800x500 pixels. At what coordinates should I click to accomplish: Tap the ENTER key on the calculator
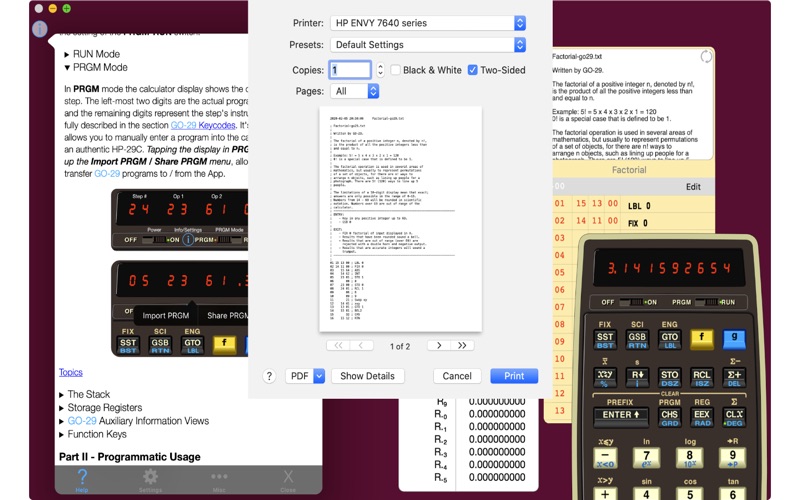[x=621, y=417]
